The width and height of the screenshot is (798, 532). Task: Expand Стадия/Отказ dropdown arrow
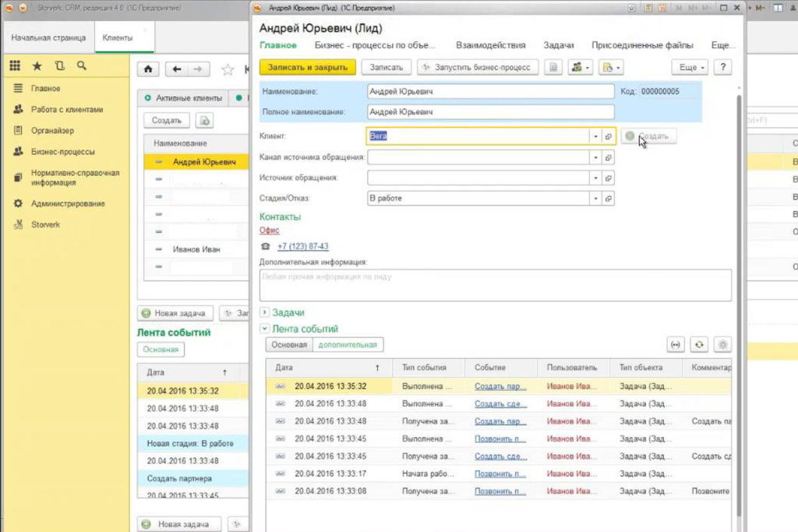(x=595, y=199)
